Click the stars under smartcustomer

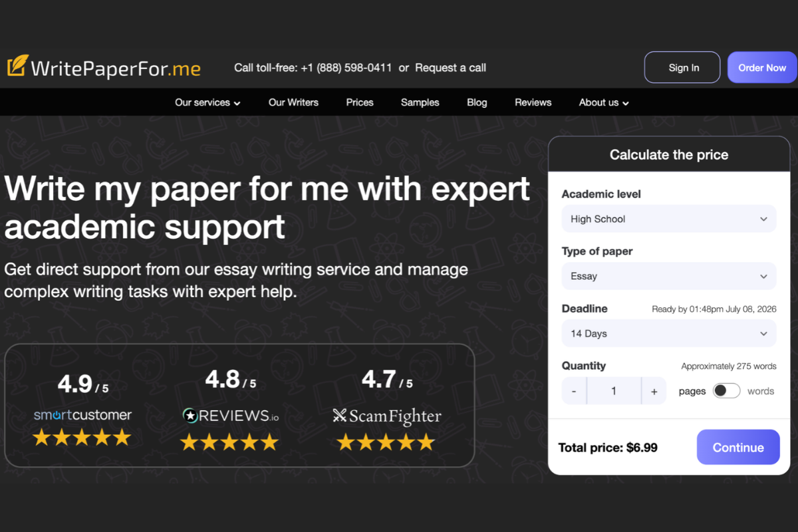click(x=82, y=438)
